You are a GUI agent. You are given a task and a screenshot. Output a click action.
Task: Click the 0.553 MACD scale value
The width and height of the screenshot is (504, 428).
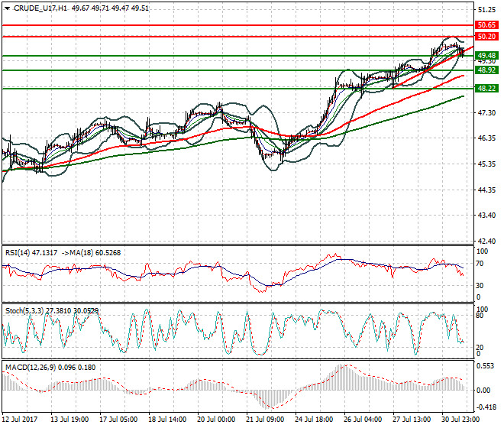point(486,366)
